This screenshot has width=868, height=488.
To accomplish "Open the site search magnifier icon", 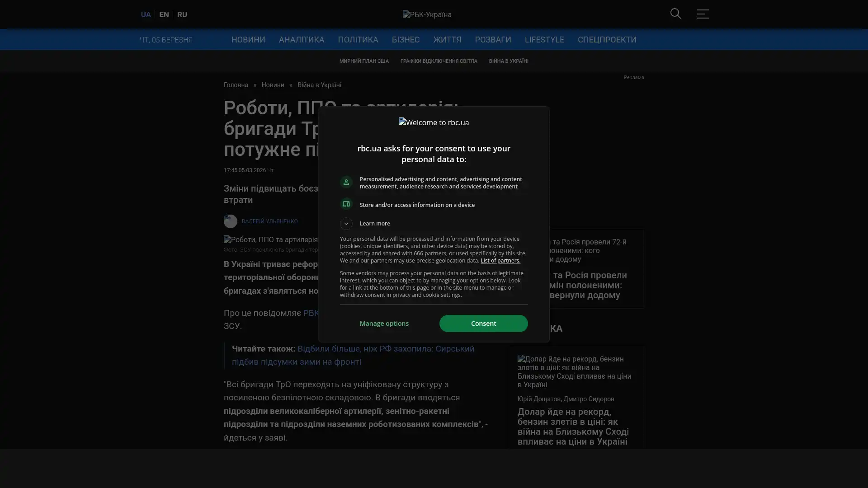I will coord(675,14).
